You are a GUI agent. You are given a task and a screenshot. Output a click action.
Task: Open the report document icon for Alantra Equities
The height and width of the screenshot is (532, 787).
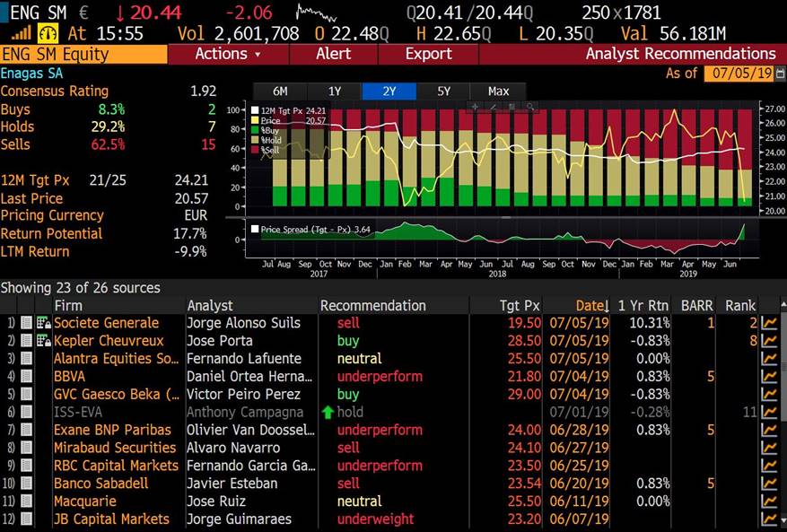26,359
